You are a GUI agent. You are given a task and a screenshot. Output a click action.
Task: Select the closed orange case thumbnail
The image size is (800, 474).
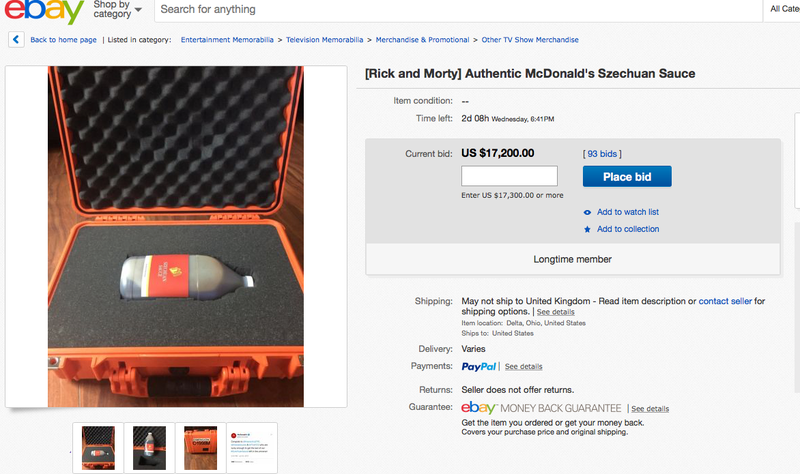201,447
